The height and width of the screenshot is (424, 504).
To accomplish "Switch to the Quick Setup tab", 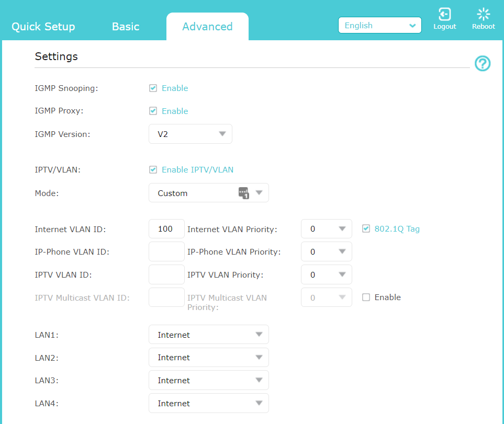I will click(43, 27).
